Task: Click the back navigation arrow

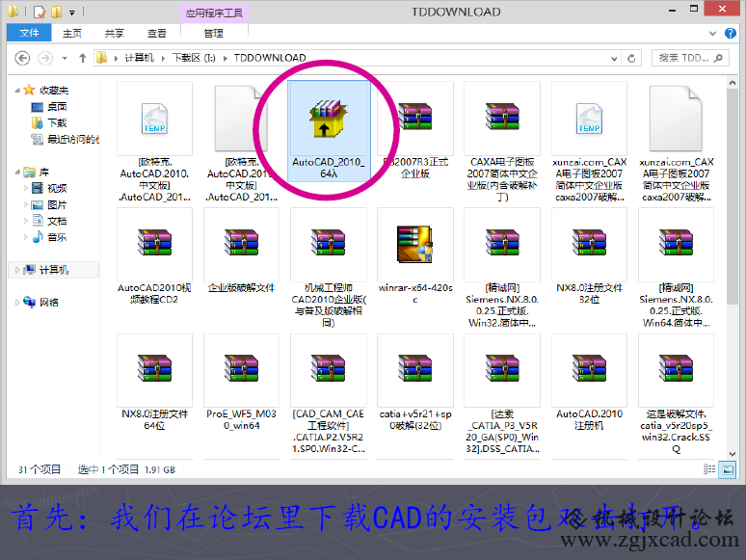Action: (22, 58)
